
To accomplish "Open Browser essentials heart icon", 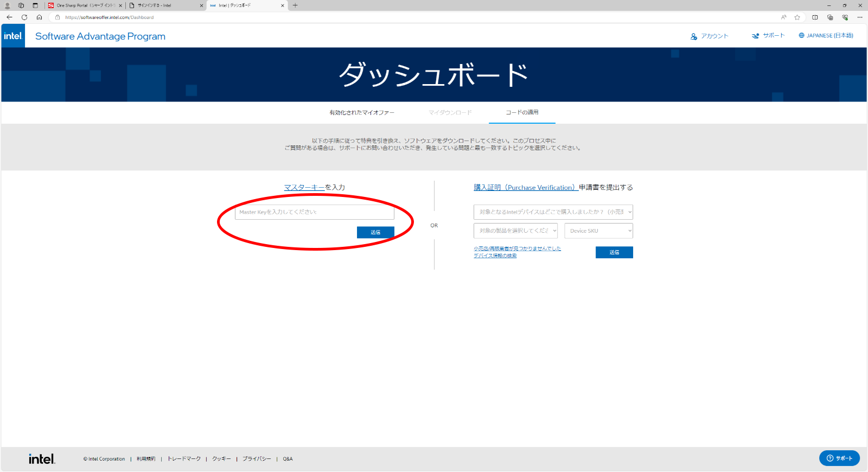I will tap(845, 17).
